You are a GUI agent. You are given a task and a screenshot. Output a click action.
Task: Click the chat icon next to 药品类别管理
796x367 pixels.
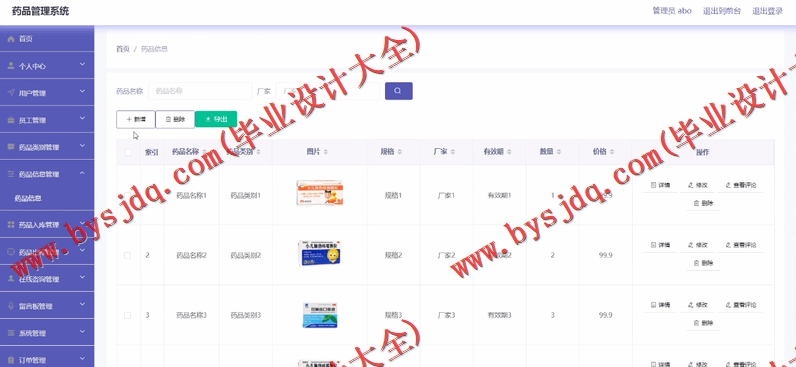click(11, 147)
